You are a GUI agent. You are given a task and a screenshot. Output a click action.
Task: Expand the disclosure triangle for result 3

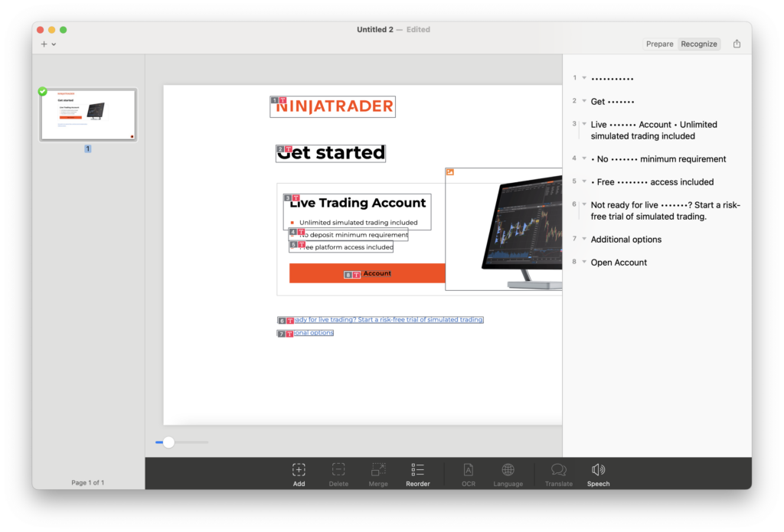click(584, 123)
